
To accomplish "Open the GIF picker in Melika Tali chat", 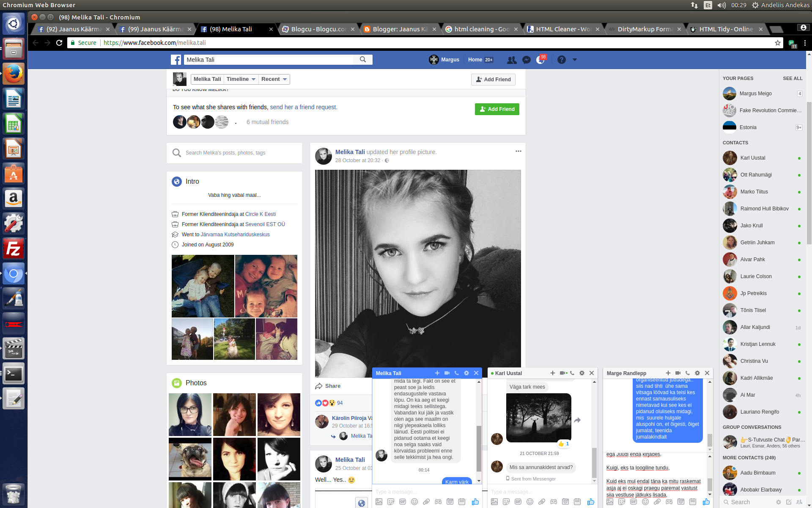I will (x=403, y=502).
